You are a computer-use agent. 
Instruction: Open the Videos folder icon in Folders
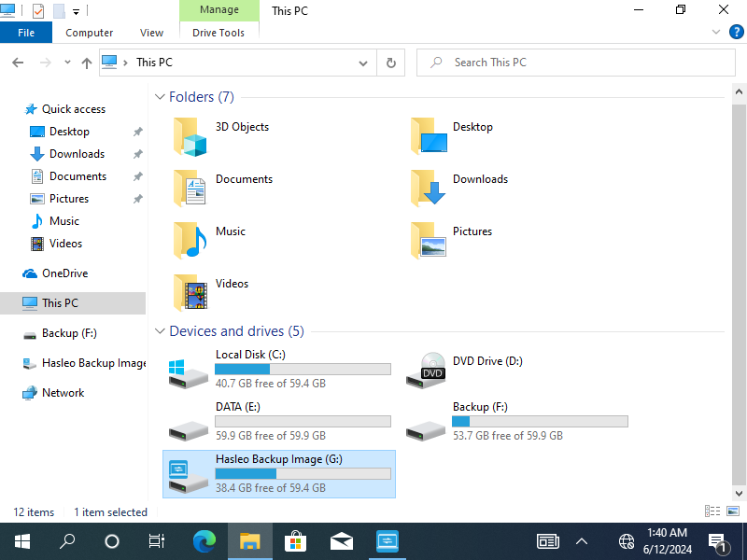190,293
